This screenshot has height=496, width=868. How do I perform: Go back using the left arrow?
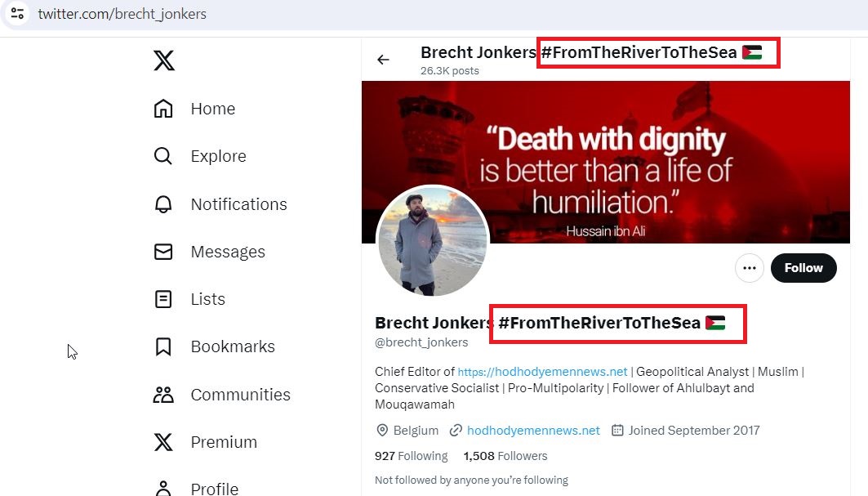[x=383, y=60]
